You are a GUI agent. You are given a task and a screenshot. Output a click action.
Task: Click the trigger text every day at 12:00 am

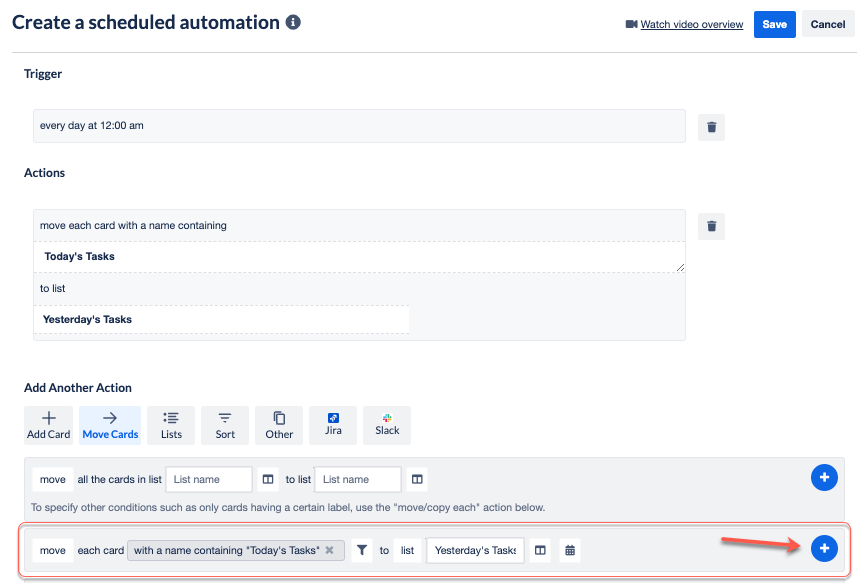pos(91,126)
